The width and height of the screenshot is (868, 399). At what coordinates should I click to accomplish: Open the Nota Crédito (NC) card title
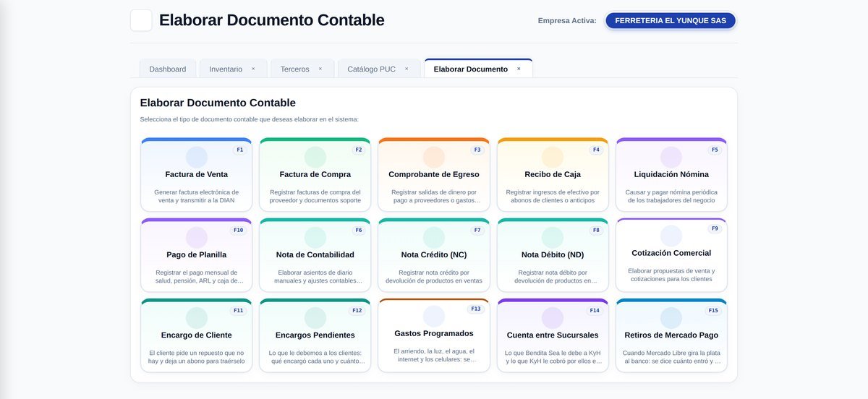click(x=434, y=254)
